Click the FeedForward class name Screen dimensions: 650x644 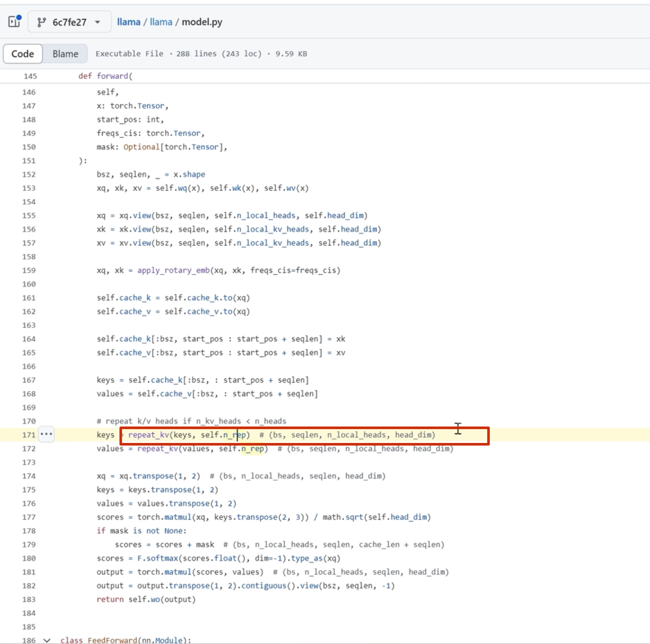[x=112, y=640]
